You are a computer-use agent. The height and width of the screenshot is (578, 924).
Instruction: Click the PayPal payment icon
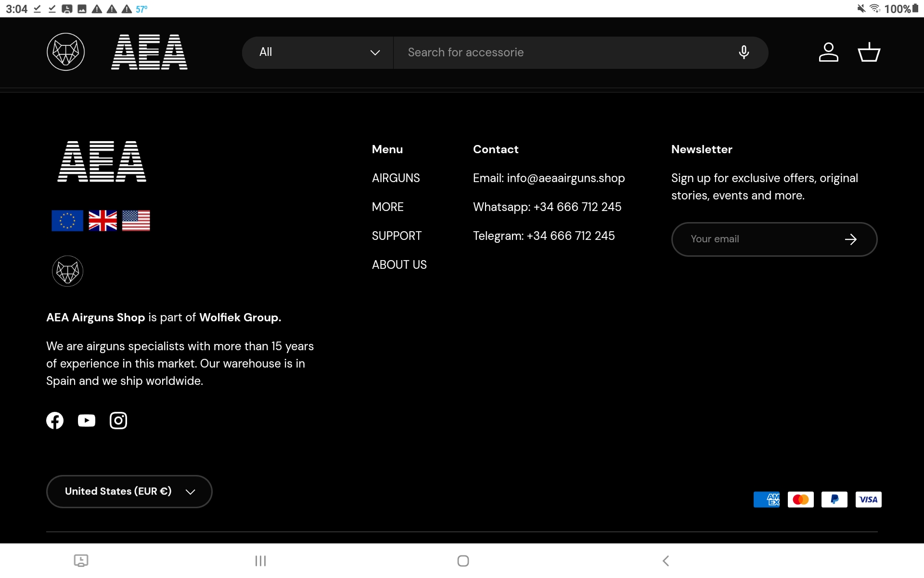click(834, 499)
